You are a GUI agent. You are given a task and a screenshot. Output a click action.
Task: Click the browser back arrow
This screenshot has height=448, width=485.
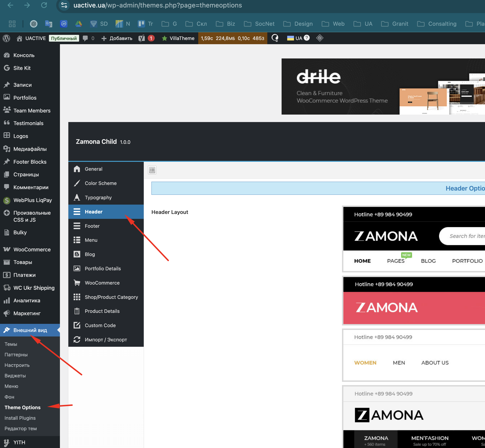11,5
